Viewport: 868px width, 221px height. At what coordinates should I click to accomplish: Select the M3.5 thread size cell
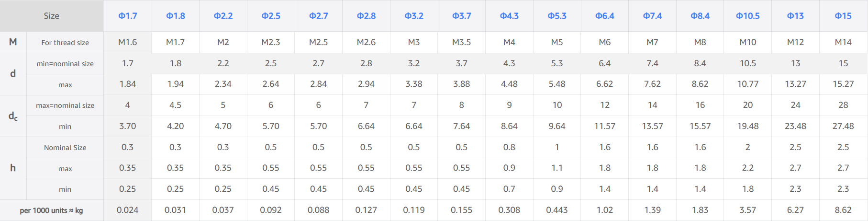click(x=462, y=42)
